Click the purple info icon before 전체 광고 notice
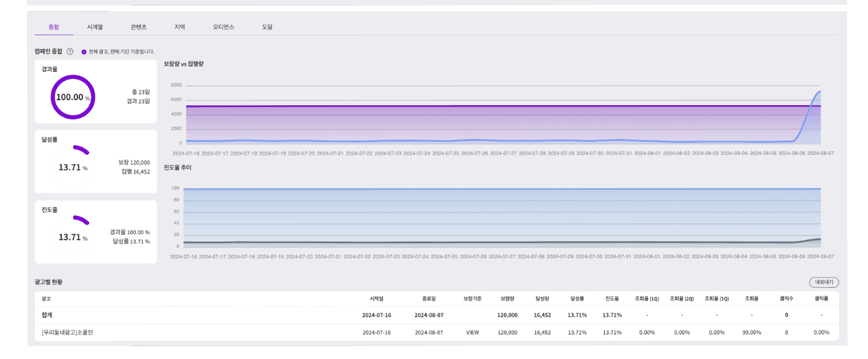Screen dimensions: 868x359 (x=84, y=52)
